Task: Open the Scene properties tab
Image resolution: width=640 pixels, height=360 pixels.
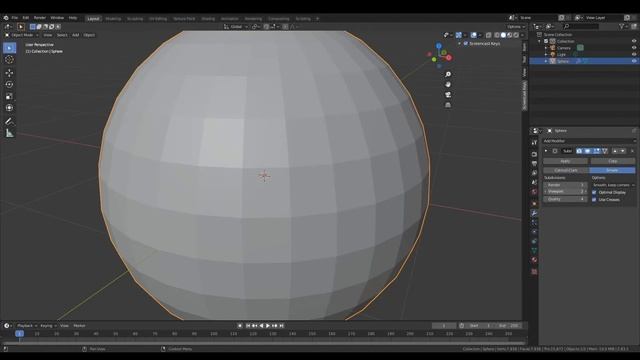Action: coord(534,182)
